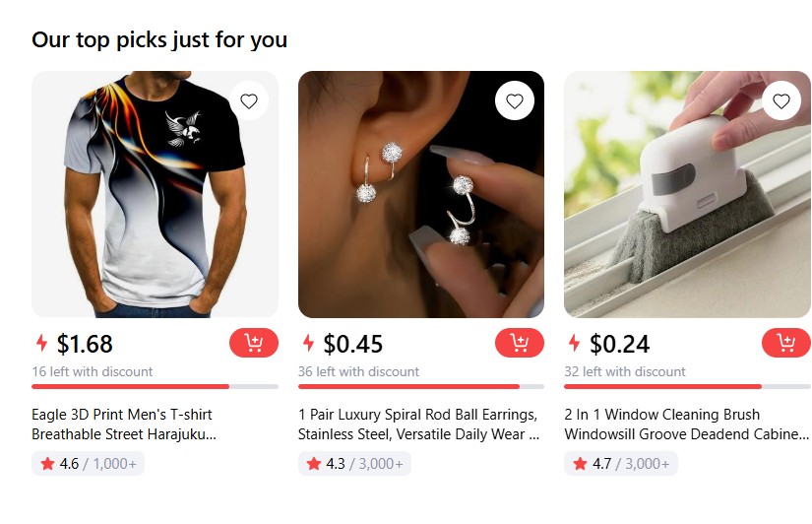Click the 4.3 star rating badge
The height and width of the screenshot is (524, 812).
tap(354, 464)
